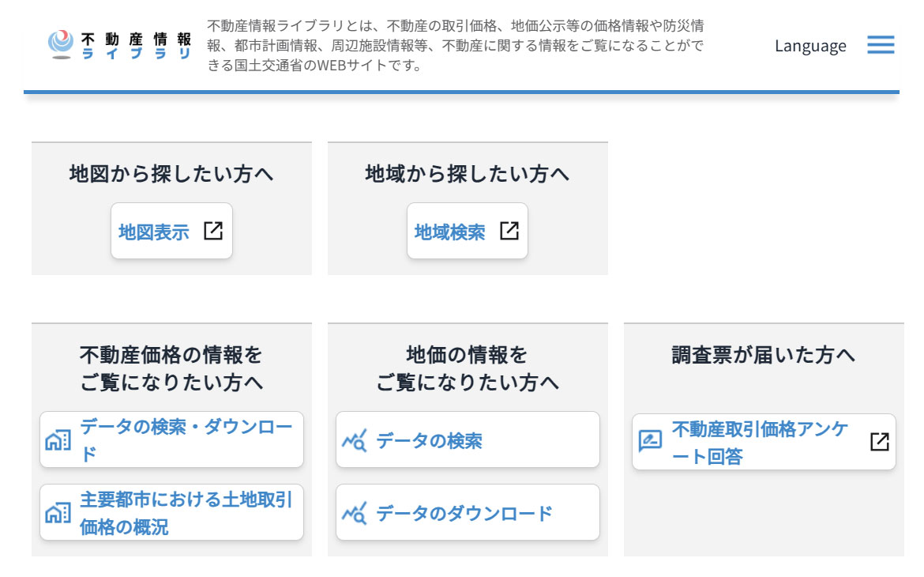This screenshot has height=577, width=924.
Task: Select the building icon by データの検索・ダウンロード
Action: (x=59, y=440)
